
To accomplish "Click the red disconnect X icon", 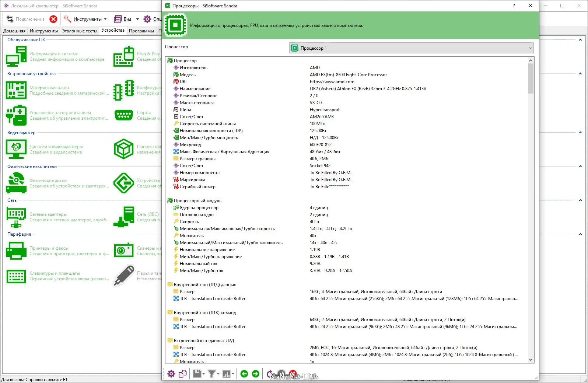I will tap(53, 19).
